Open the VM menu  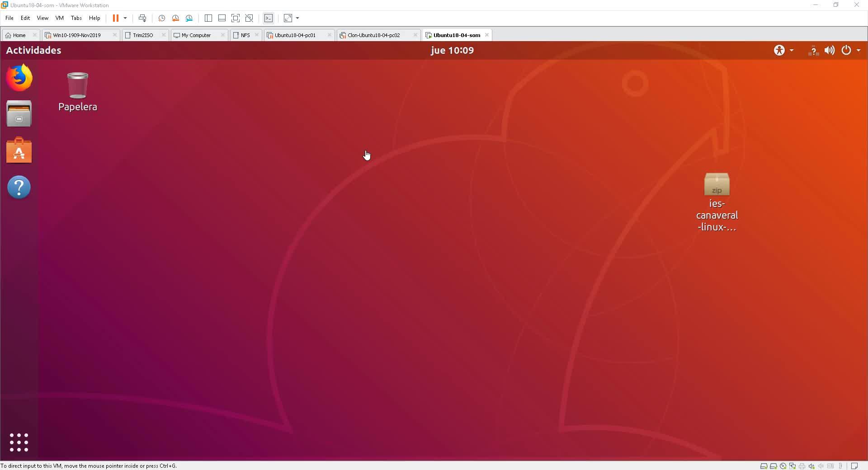click(x=59, y=18)
